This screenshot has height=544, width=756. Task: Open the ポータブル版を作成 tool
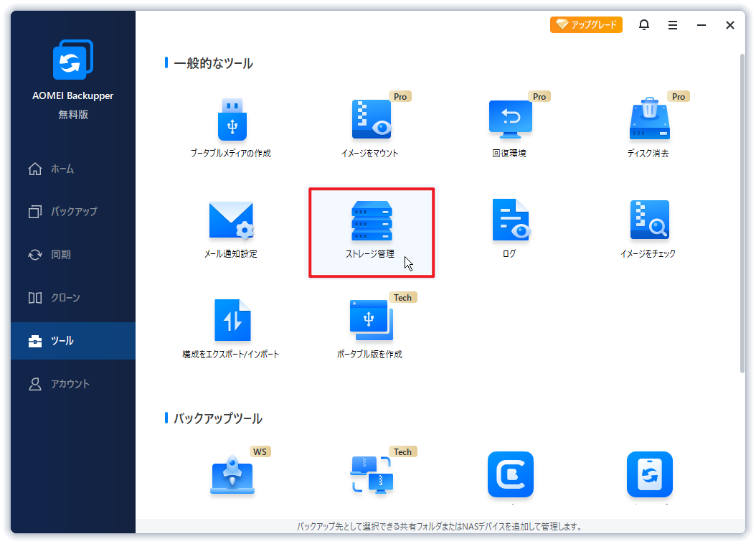click(x=370, y=329)
